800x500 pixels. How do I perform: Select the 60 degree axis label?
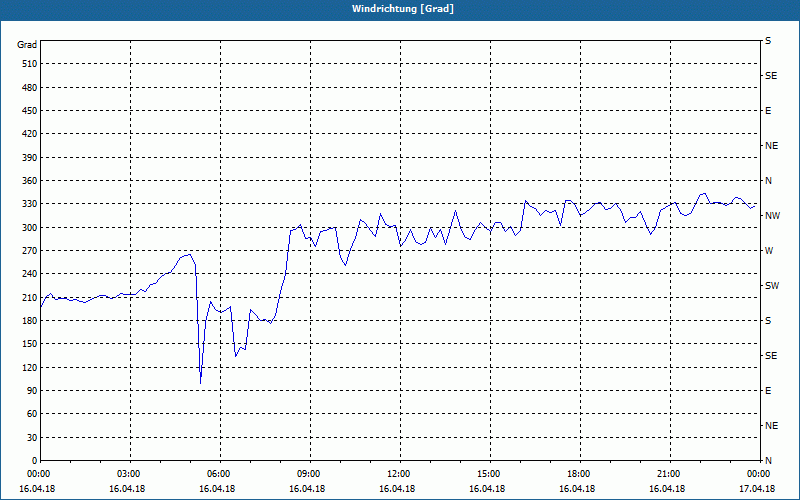[x=32, y=414]
